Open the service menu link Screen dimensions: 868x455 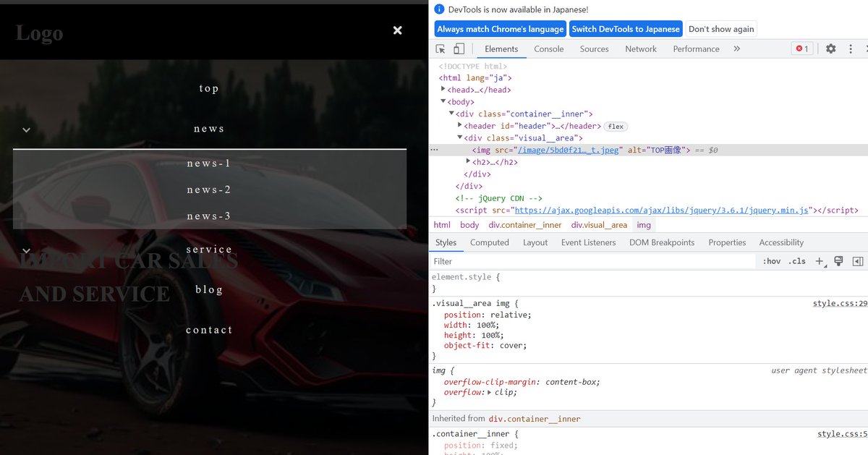tap(209, 250)
